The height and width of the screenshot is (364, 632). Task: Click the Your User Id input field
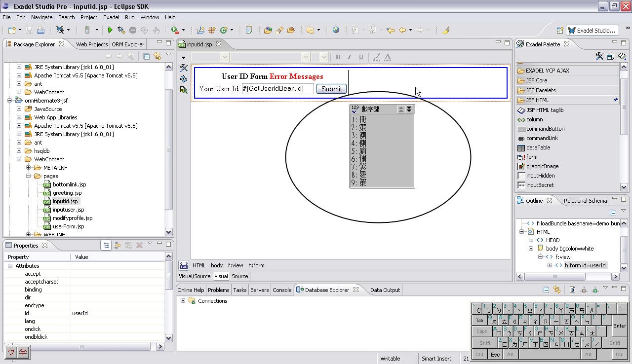click(x=277, y=89)
